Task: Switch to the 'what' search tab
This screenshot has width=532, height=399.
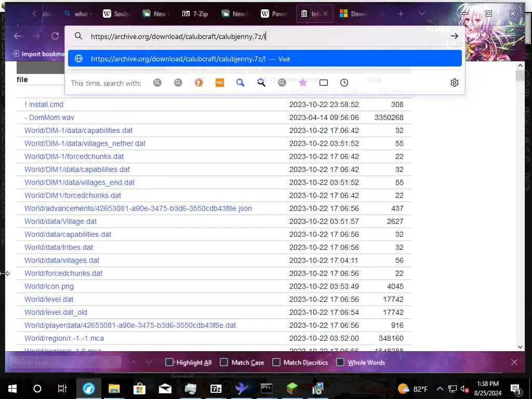Action: (77, 14)
